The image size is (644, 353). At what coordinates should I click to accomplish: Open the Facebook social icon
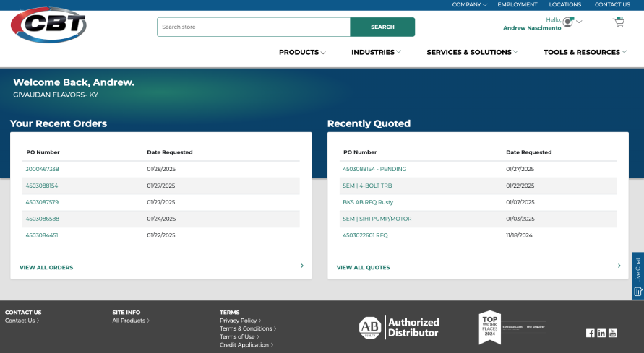click(x=591, y=333)
